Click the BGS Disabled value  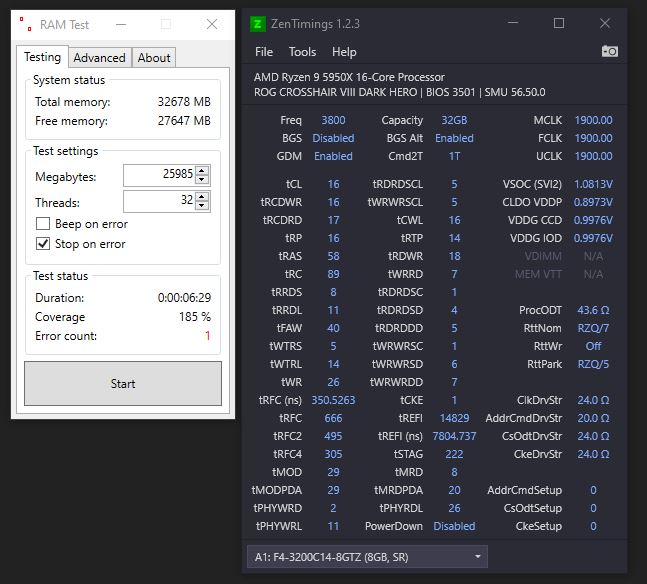tap(333, 138)
